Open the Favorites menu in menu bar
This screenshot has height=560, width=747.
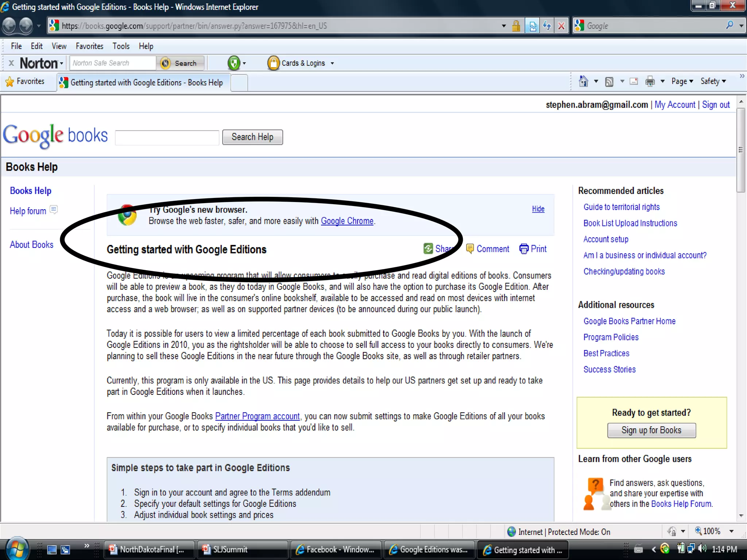(x=89, y=46)
